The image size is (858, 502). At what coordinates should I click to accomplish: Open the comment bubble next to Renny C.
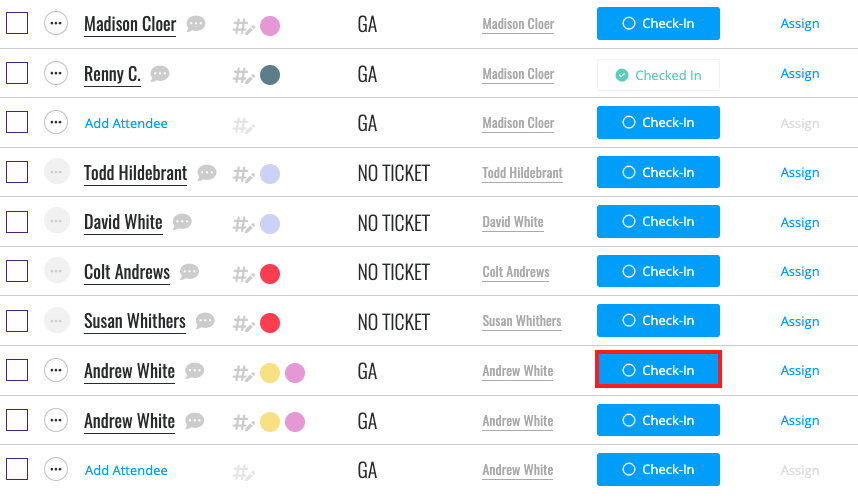[x=160, y=73]
